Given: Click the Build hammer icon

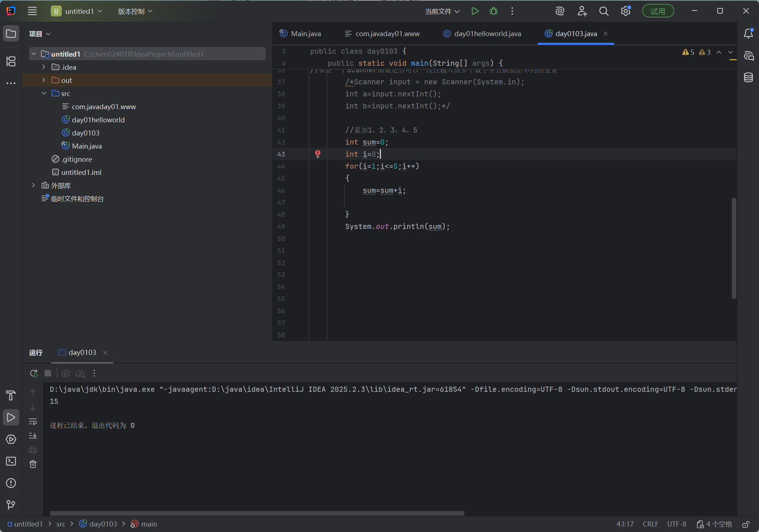Looking at the screenshot, I should pyautogui.click(x=11, y=395).
